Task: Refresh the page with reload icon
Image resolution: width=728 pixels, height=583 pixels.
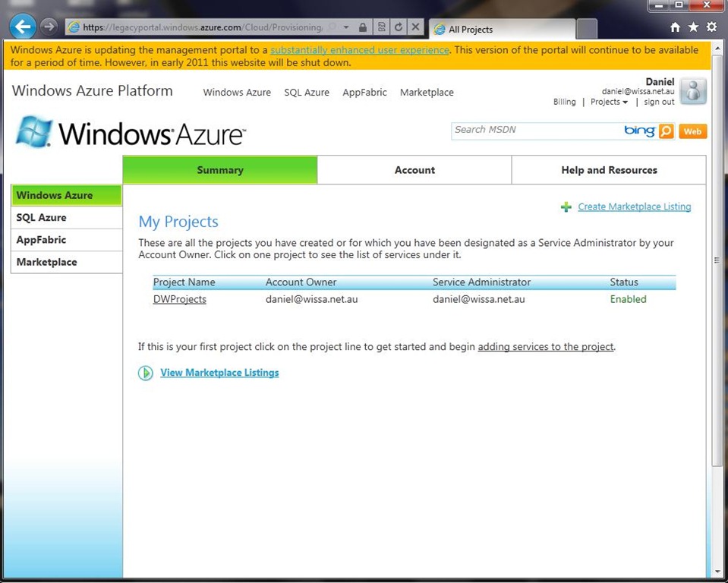Action: (399, 27)
